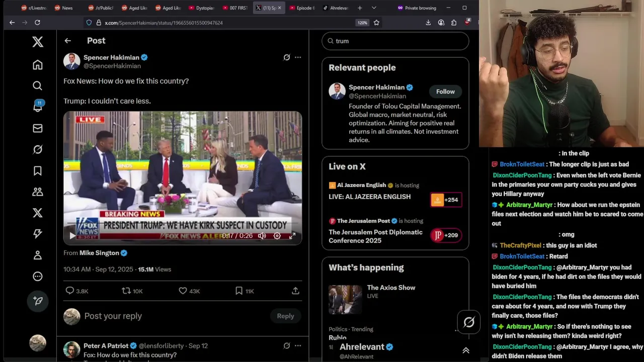Image resolution: width=644 pixels, height=362 pixels.
Task: Open LIVE: AL JAZEERA ENGLISH broadcast
Action: (x=369, y=197)
